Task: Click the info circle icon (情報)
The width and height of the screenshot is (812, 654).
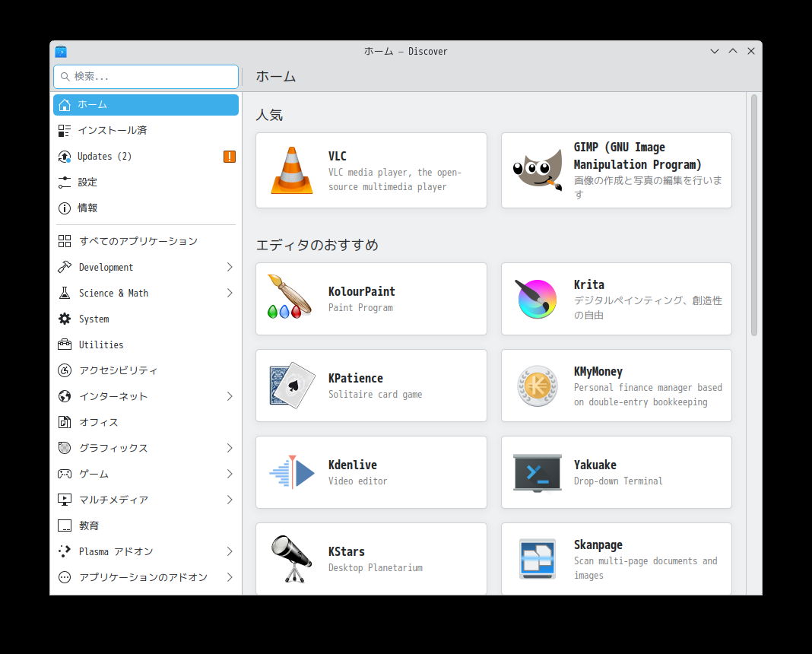Action: 64,208
